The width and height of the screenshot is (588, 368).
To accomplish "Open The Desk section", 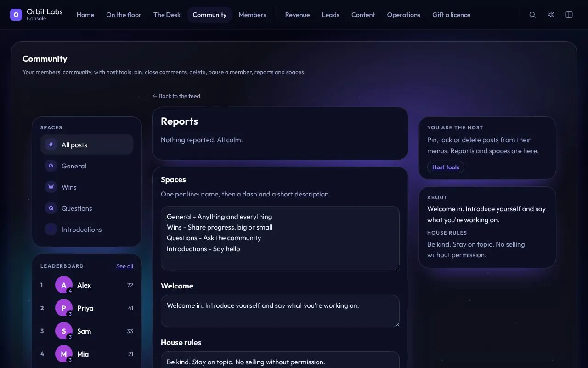I will pyautogui.click(x=167, y=15).
